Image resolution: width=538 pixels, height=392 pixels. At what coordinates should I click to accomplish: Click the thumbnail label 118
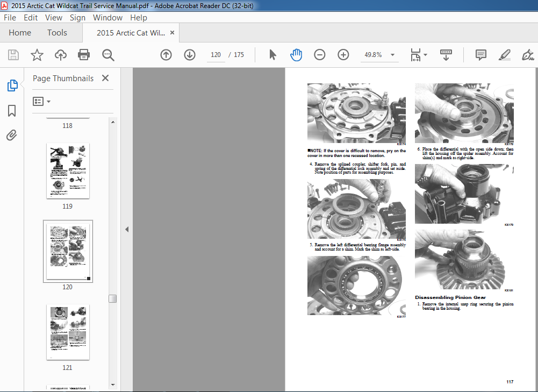(x=67, y=126)
